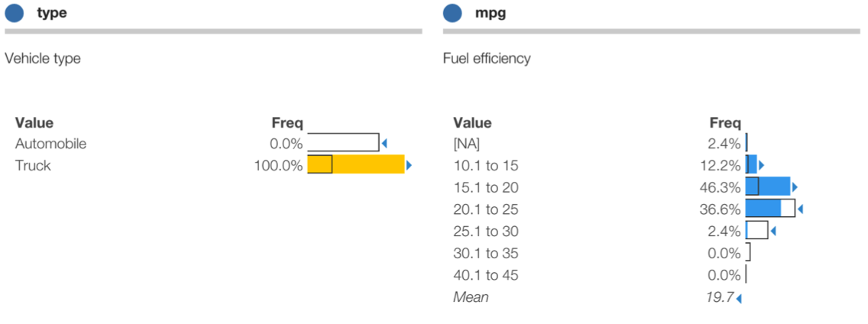Click arrow marker beside 10.1 to 15 bar

pyautogui.click(x=761, y=165)
